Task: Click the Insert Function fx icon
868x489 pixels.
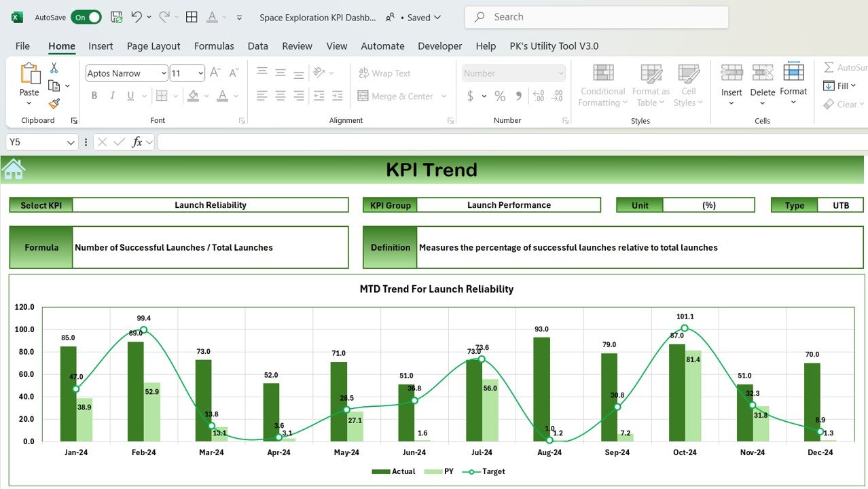Action: point(137,142)
